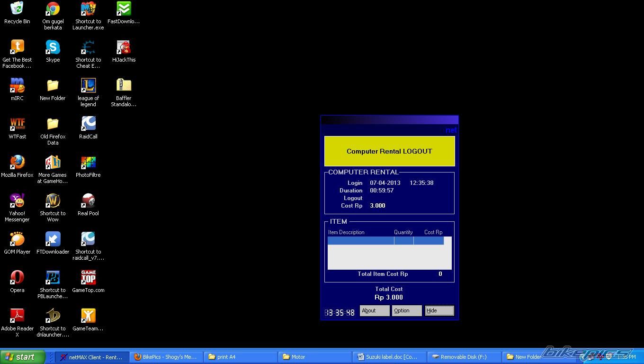Select the HiJackThis desktop icon

[x=124, y=47]
